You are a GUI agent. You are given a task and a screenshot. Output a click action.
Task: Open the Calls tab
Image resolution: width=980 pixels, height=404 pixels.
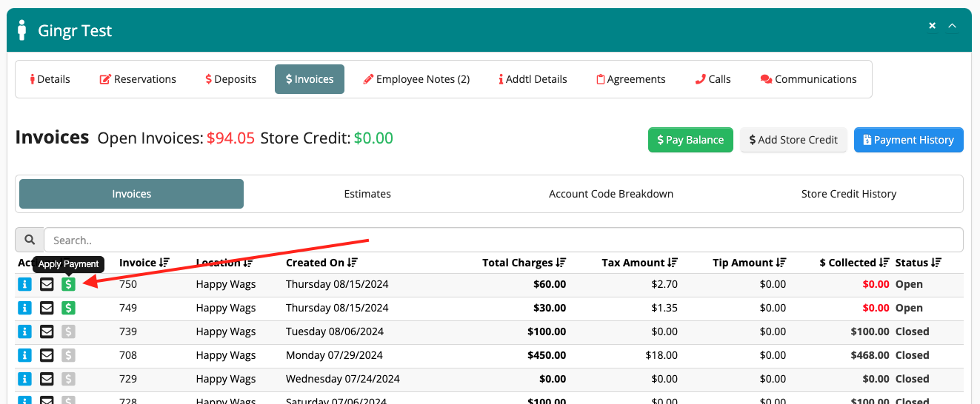pos(713,79)
